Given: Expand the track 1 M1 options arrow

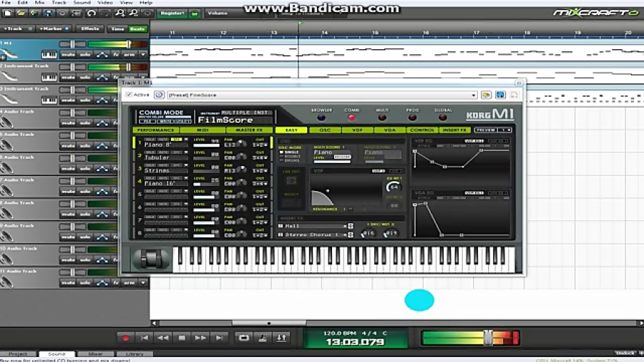Looking at the screenshot, I should (x=143, y=54).
